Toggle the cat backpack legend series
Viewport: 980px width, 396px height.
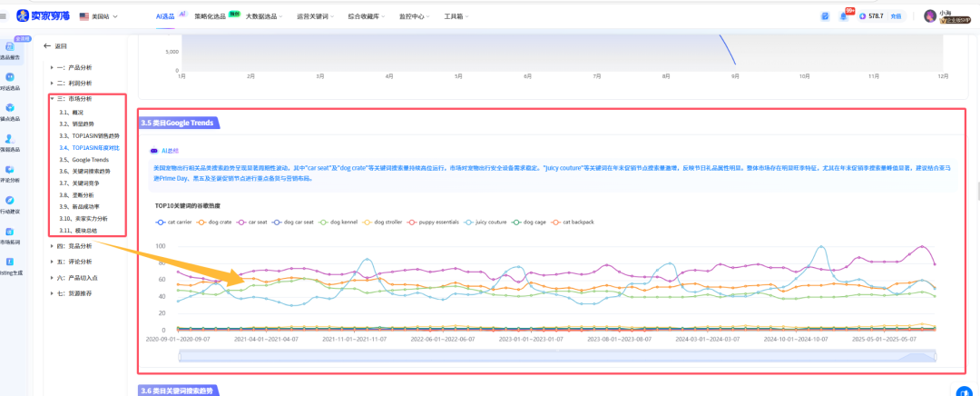tap(573, 223)
